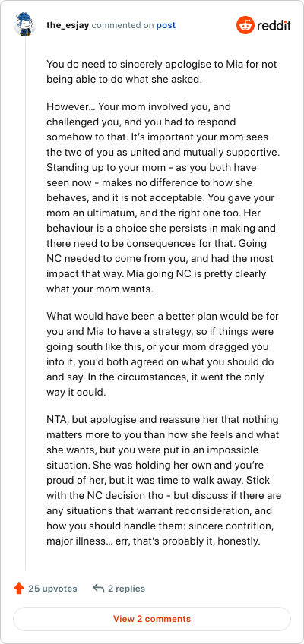This screenshot has height=644, width=304.
Task: Click the sentence "way it could."
Action: (x=76, y=392)
